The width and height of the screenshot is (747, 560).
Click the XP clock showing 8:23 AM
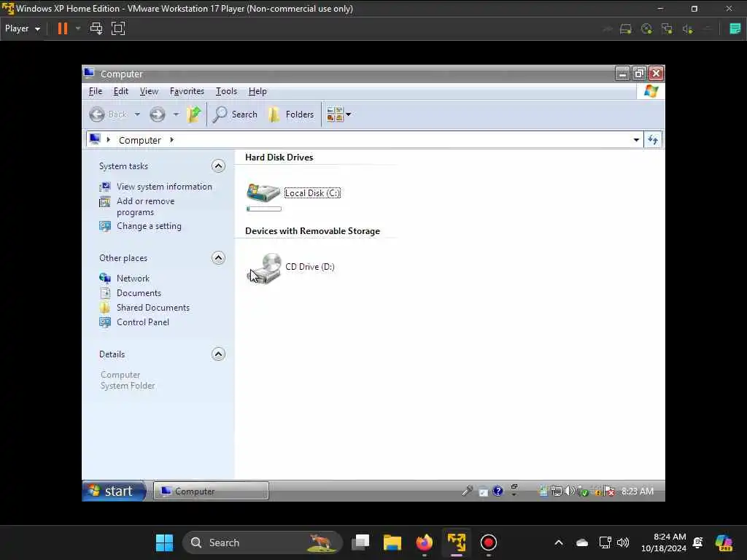point(637,491)
